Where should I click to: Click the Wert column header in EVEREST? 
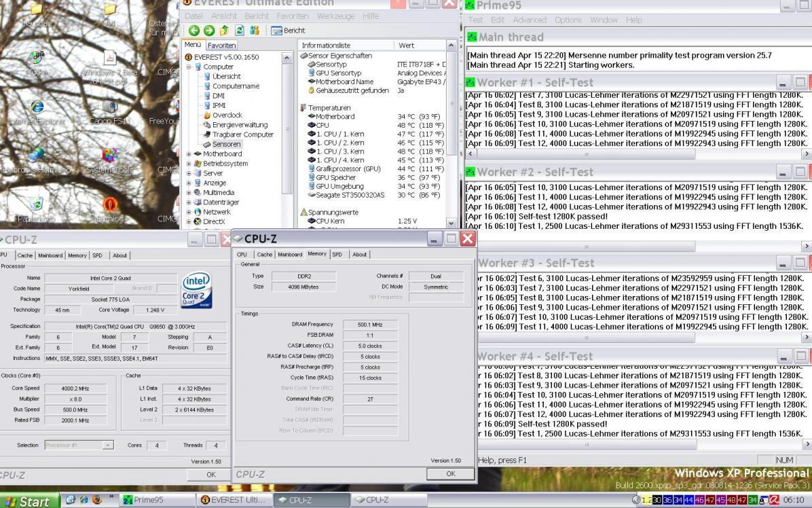tap(420, 46)
